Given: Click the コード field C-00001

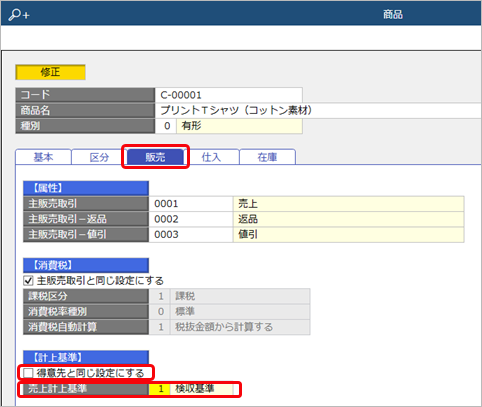Looking at the screenshot, I should pos(229,95).
